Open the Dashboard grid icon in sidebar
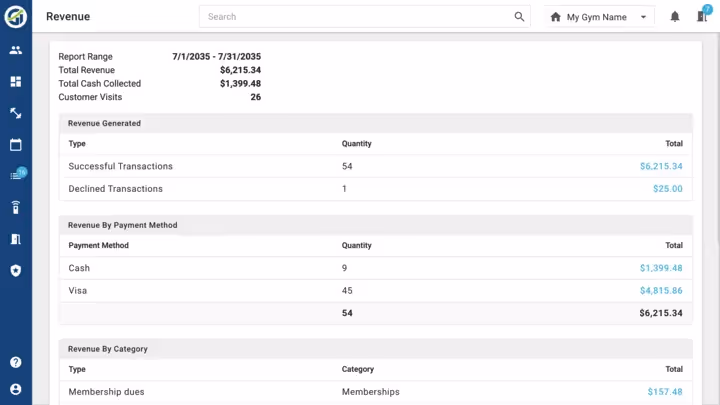Screen dimensions: 720x405 coord(16,82)
